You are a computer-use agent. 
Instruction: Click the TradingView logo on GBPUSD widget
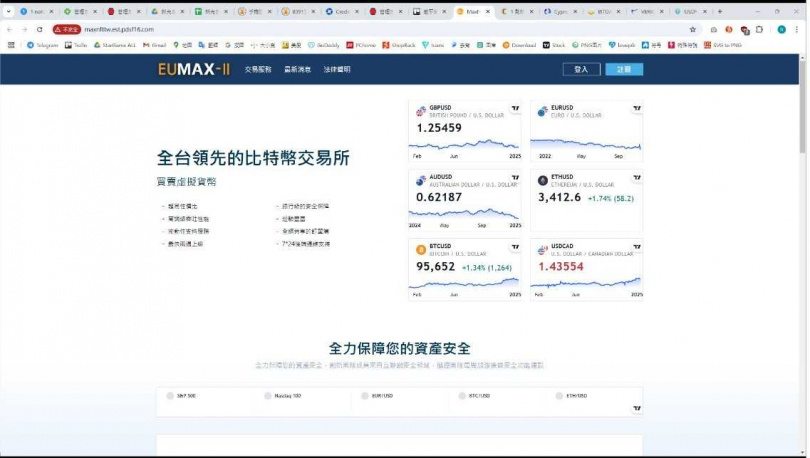coord(515,108)
